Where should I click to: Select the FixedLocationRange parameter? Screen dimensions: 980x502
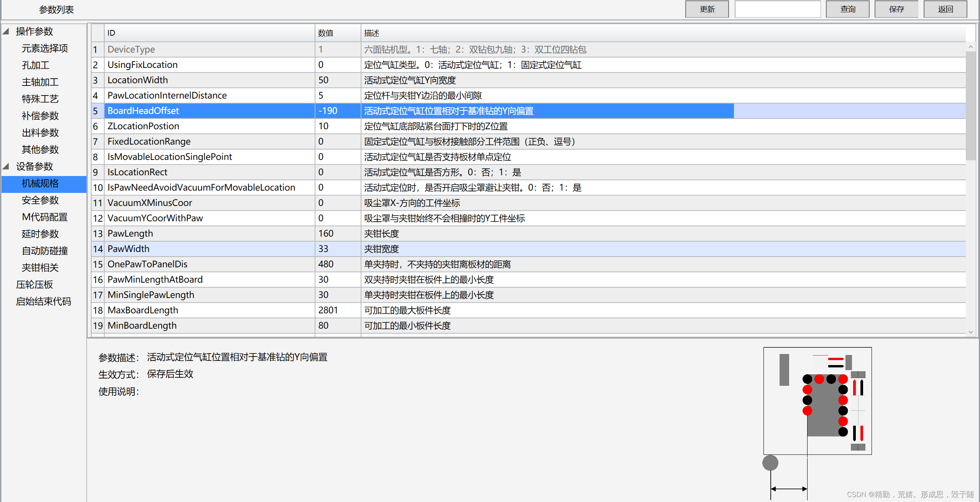[528, 142]
